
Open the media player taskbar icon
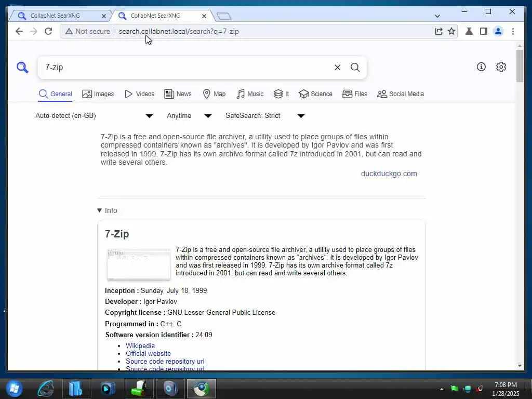click(x=108, y=389)
